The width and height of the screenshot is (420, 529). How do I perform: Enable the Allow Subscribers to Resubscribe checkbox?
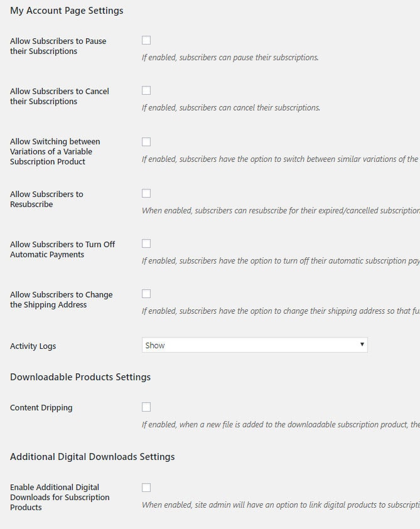coord(146,193)
